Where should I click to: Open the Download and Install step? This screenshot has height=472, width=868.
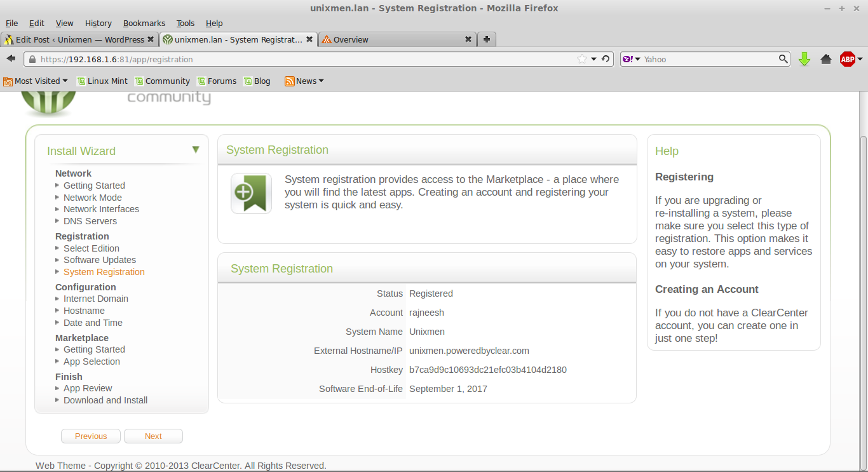[105, 400]
